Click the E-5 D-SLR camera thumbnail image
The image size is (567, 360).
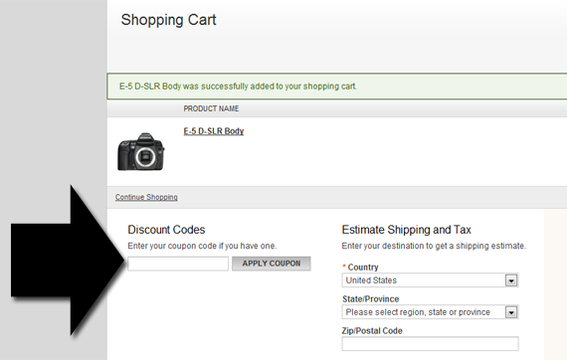(x=141, y=152)
